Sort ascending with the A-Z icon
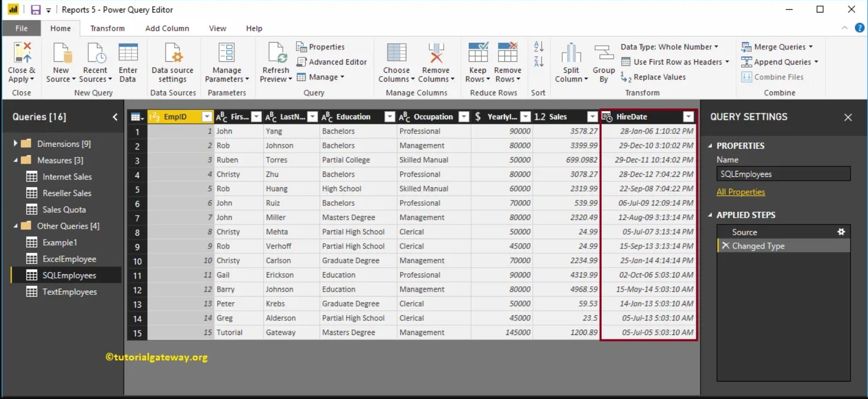Image resolution: width=868 pixels, height=399 pixels. [539, 47]
